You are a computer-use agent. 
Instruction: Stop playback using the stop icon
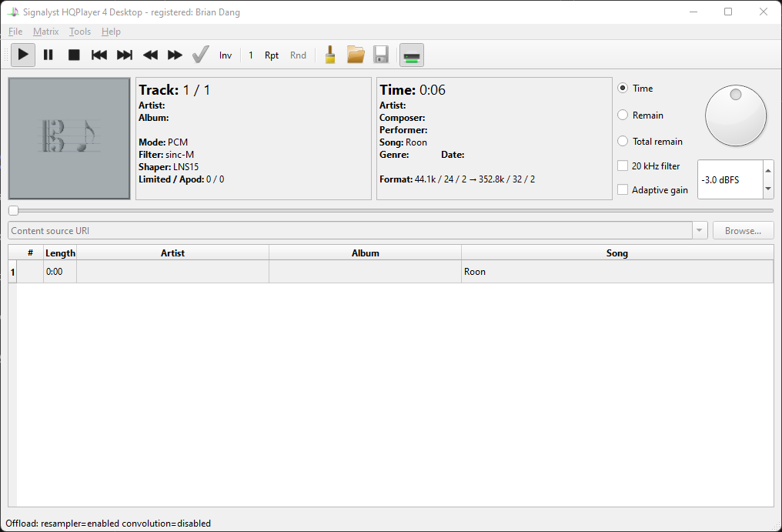[74, 55]
